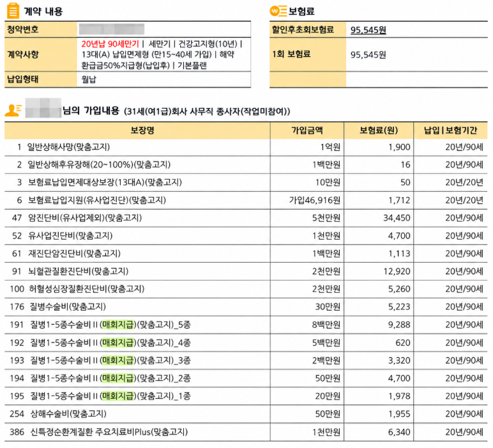Click the 6,340 premium value
493x448 pixels.
tap(399, 432)
